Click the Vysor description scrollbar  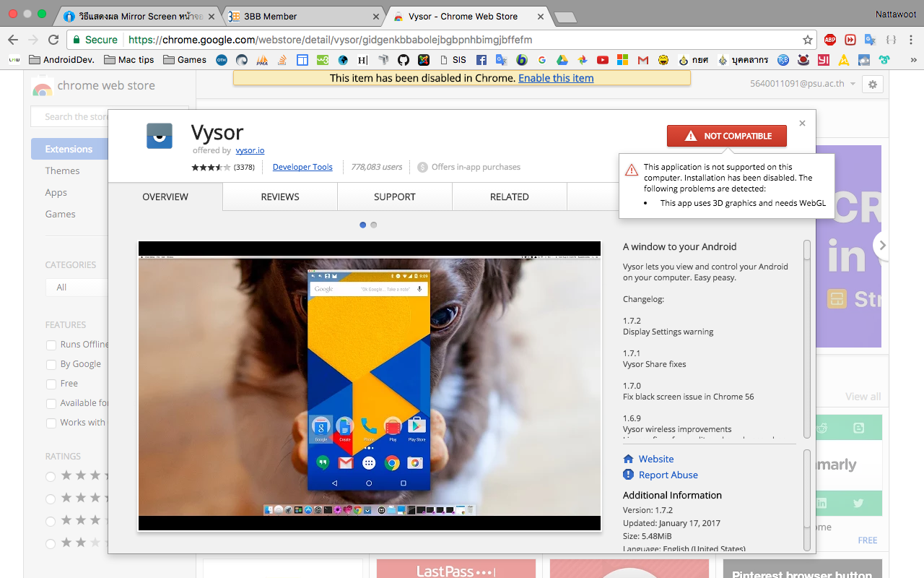(807, 340)
